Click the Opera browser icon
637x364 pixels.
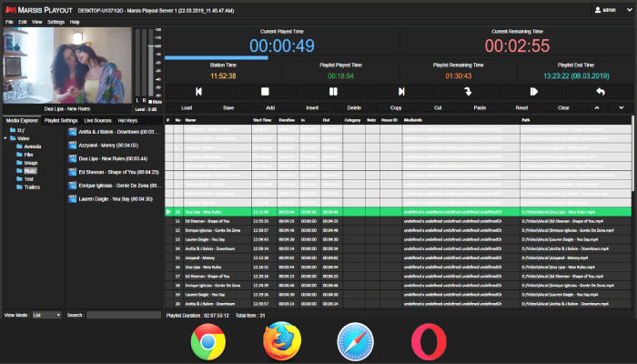(428, 342)
